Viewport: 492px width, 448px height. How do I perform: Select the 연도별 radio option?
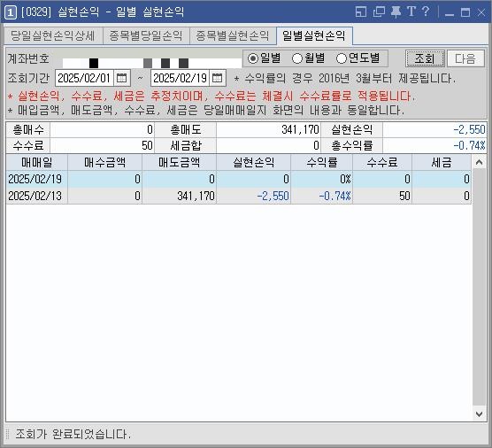tap(357, 58)
